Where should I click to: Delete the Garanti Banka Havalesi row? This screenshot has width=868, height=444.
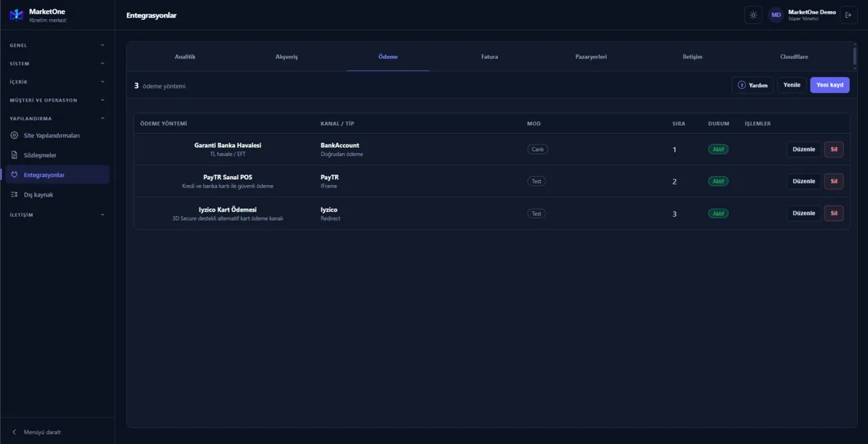[834, 149]
